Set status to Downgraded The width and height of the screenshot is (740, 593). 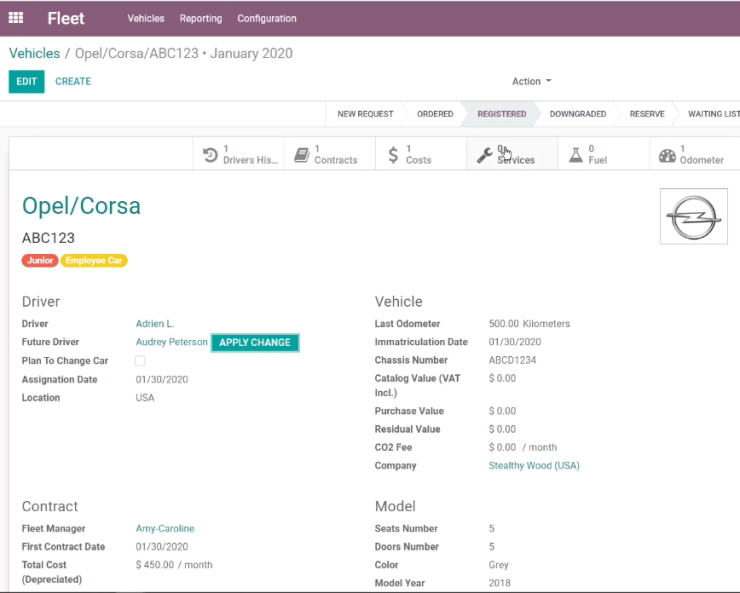(578, 114)
